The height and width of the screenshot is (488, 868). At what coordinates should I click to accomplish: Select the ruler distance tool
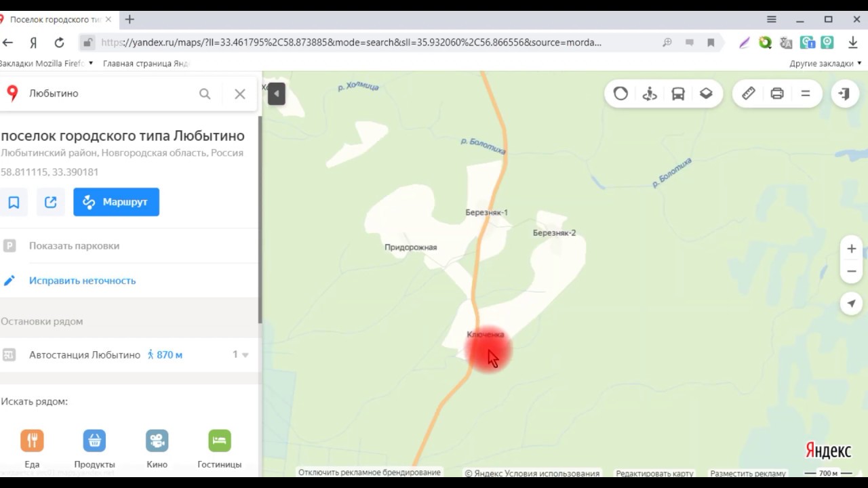[x=749, y=94]
